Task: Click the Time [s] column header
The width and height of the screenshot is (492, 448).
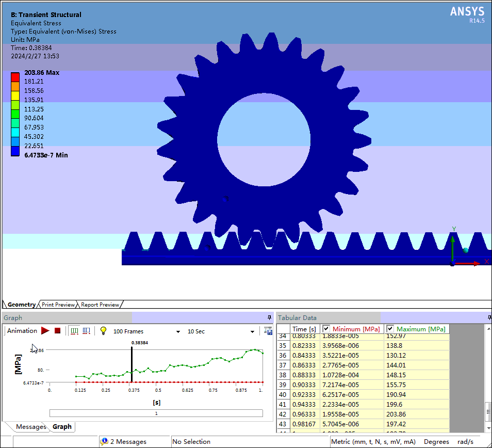Action: click(x=304, y=329)
